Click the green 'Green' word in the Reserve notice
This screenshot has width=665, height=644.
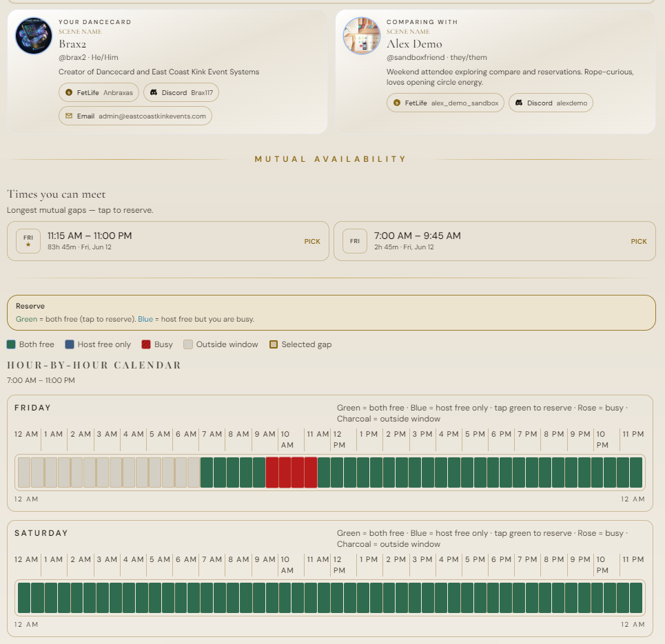[26, 319]
